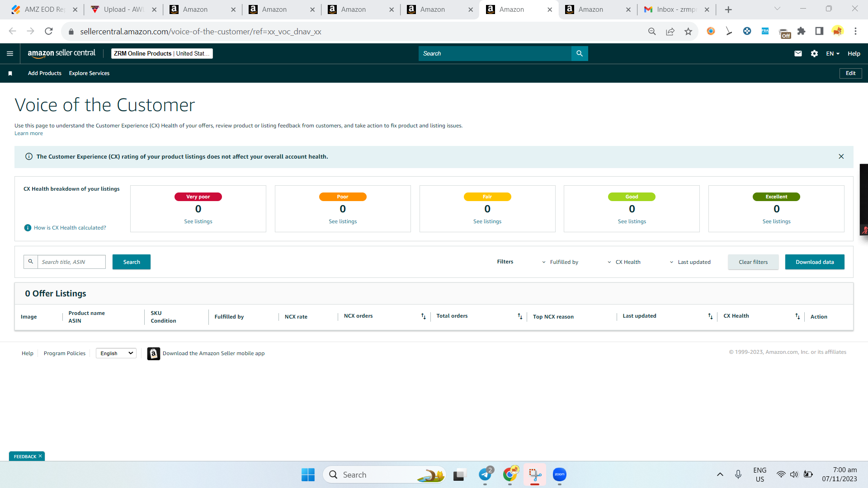
Task: Click Amazon Seller app icon in footer
Action: coord(154,353)
